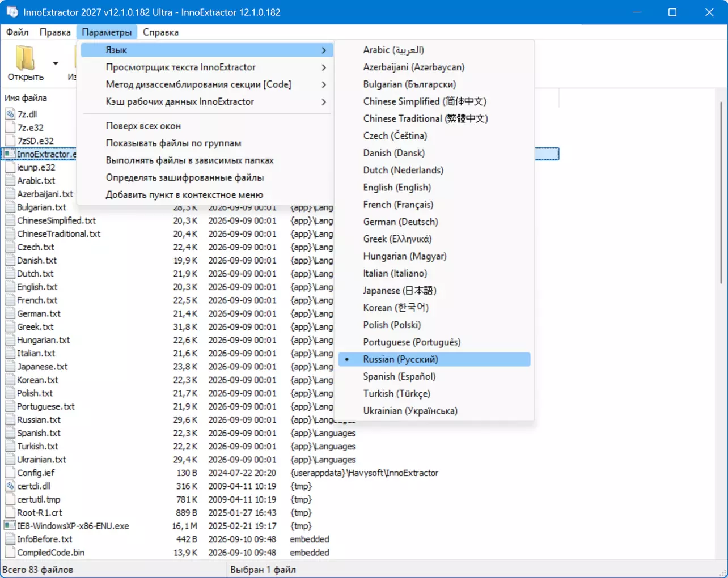Expand the Просмотрщик текста InnoExtractor submenu
Viewport: 728px width, 578px height.
pos(206,67)
